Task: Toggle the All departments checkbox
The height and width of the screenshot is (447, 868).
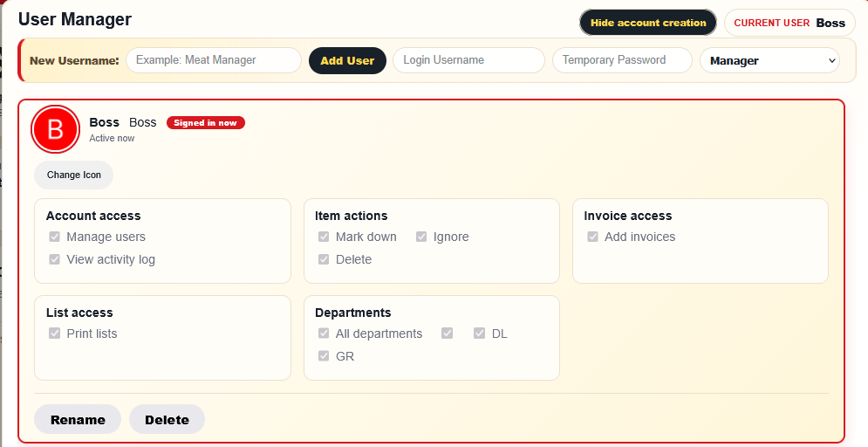Action: [x=324, y=334]
